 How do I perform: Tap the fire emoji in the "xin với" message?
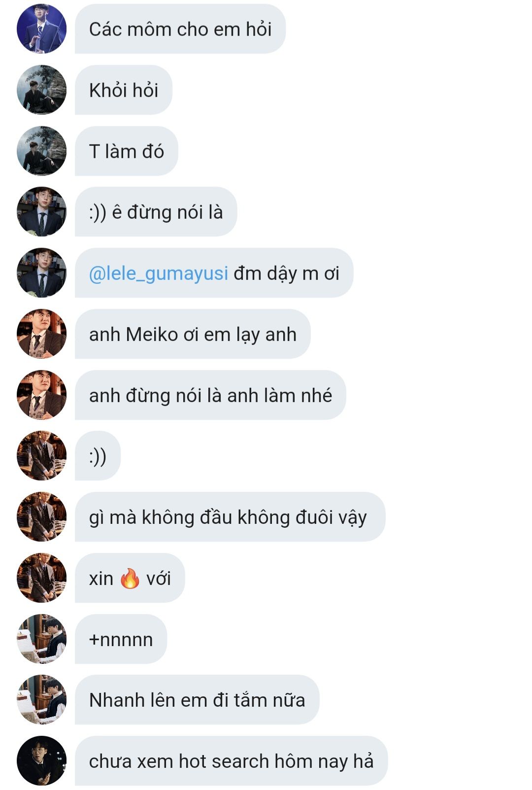[130, 578]
